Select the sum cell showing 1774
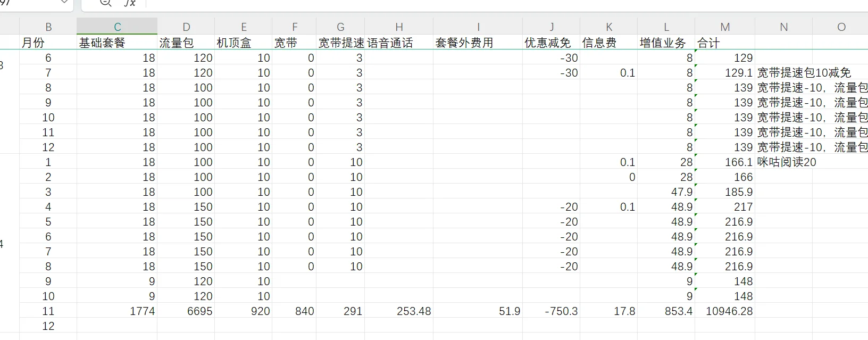This screenshot has height=340, width=868. click(117, 311)
